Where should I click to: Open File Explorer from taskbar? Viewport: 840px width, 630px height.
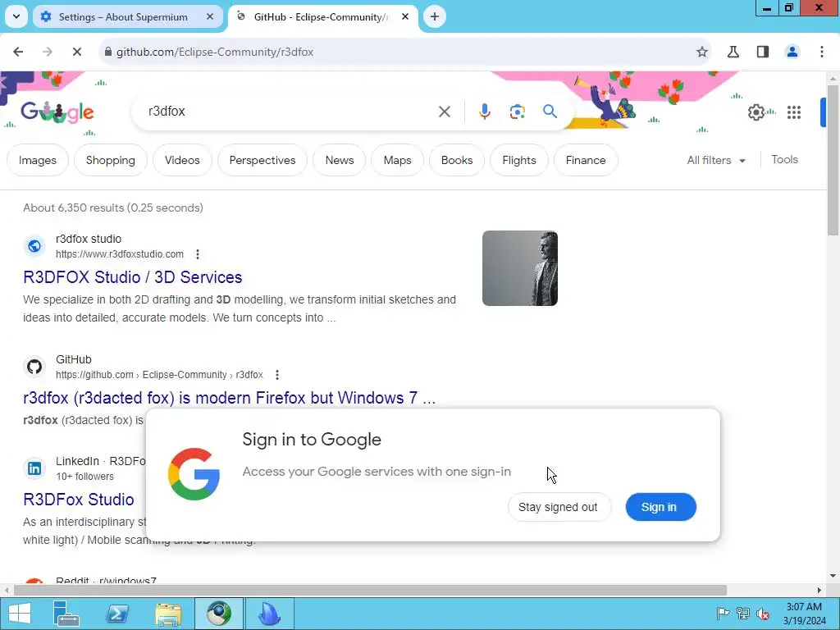(x=168, y=614)
